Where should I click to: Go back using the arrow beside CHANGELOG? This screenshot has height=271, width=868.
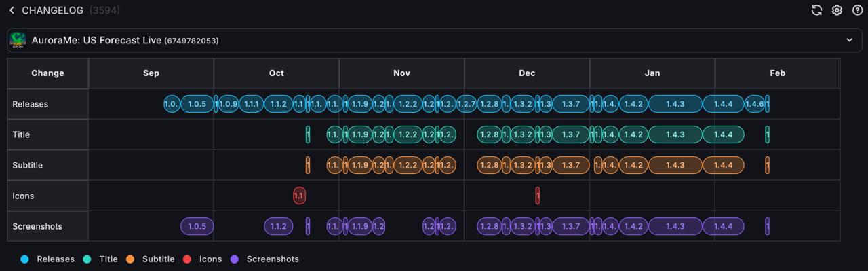click(x=12, y=10)
